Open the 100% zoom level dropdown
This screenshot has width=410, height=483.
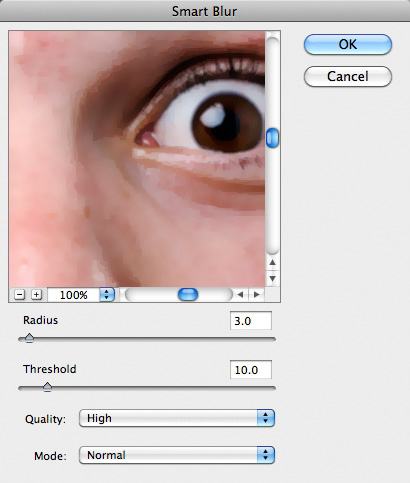(107, 295)
